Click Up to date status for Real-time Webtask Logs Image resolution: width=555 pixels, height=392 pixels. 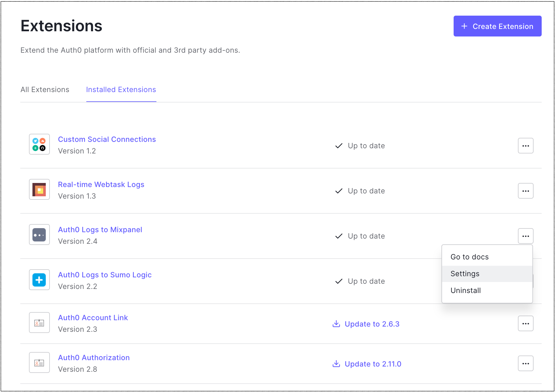point(360,191)
